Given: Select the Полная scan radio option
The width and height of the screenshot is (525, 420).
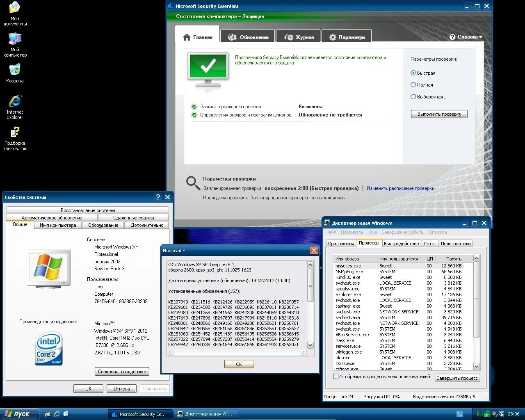Looking at the screenshot, I should click(413, 85).
